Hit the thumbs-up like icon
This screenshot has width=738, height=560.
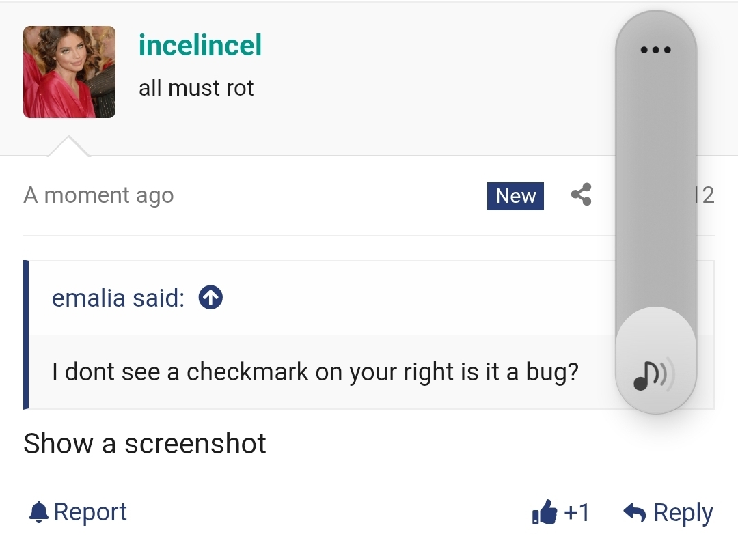click(545, 512)
